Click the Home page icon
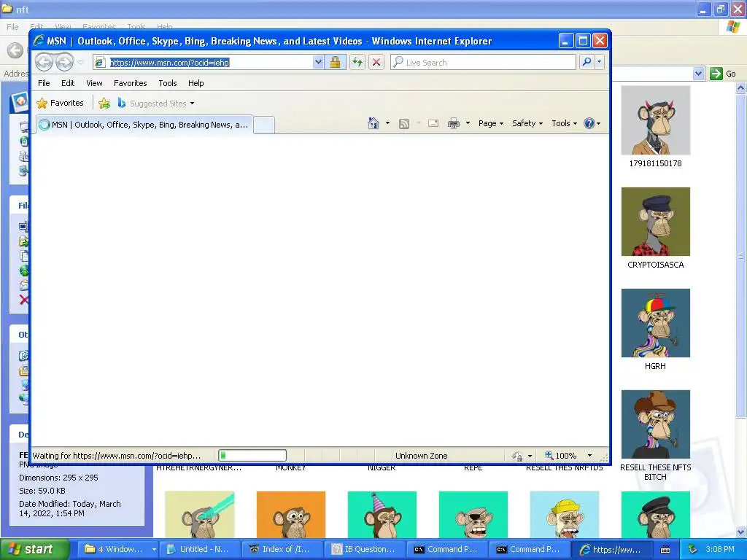747x560 pixels. point(373,123)
